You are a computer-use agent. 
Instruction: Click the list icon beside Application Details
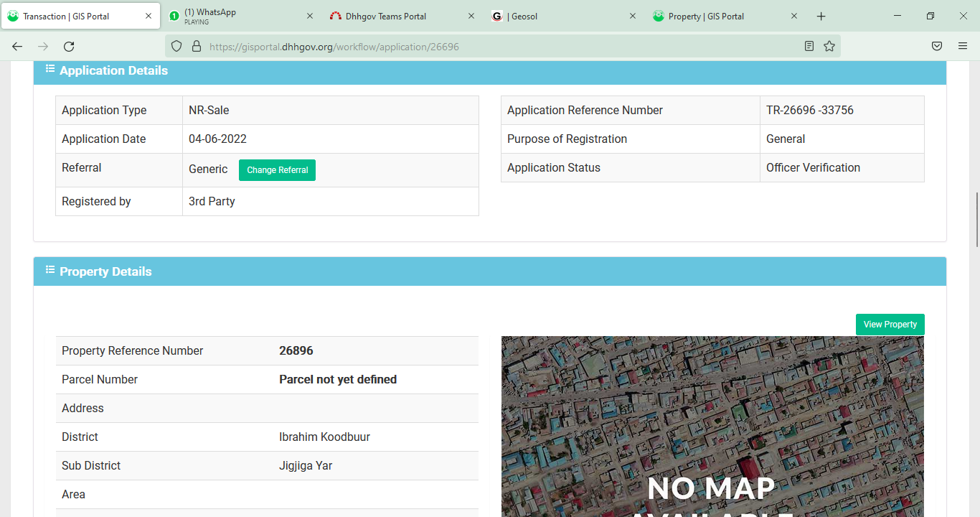pyautogui.click(x=50, y=69)
